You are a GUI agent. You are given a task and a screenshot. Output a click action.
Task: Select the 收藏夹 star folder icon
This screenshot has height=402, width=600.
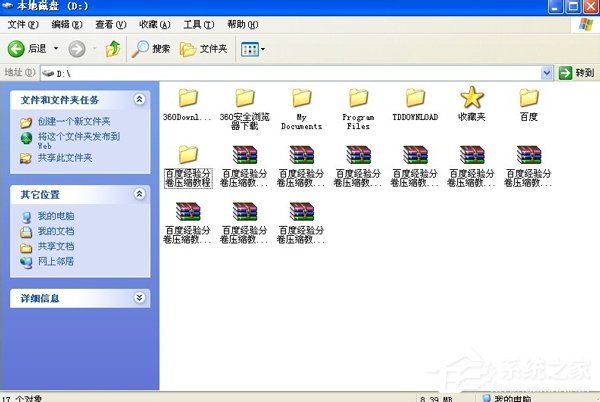pyautogui.click(x=471, y=98)
